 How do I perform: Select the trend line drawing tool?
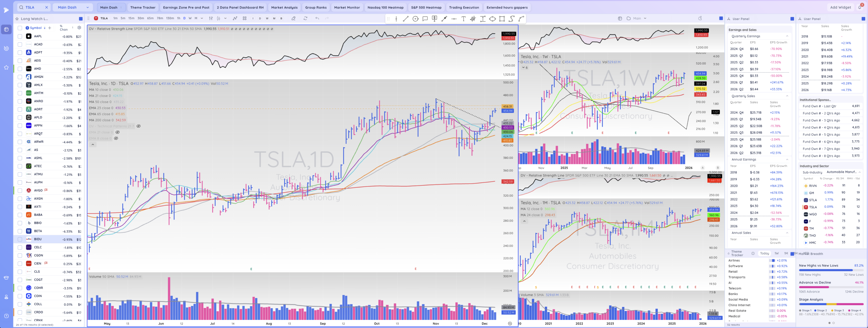pyautogui.click(x=406, y=19)
